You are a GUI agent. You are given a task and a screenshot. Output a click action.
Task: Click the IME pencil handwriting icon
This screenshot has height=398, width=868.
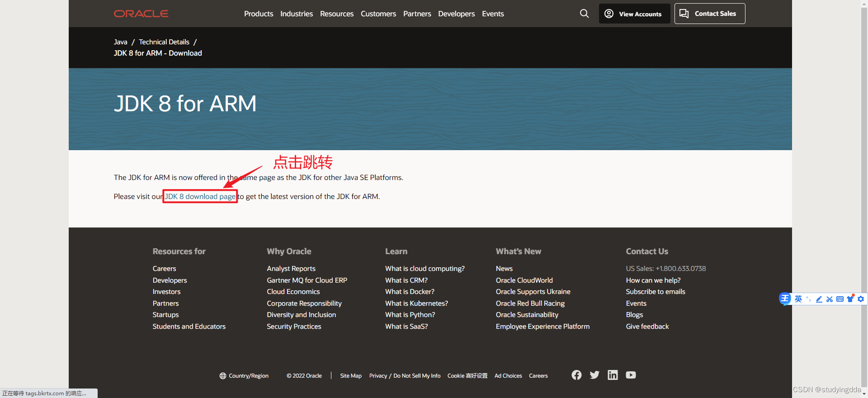(819, 299)
